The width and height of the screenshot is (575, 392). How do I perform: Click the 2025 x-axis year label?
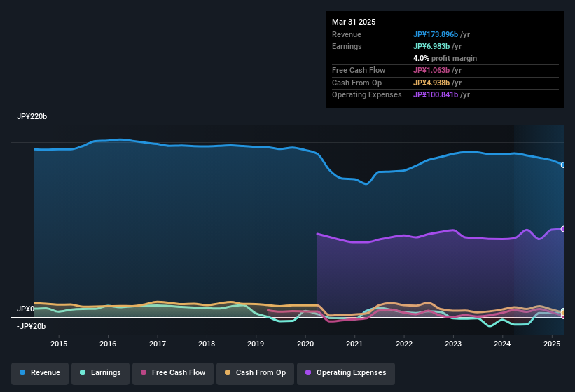click(551, 344)
